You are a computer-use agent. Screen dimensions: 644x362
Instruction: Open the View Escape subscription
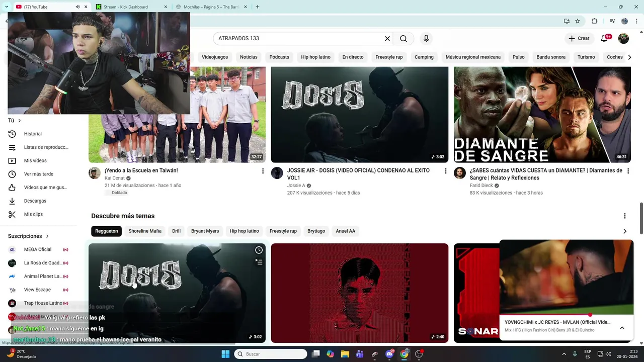[x=38, y=290]
